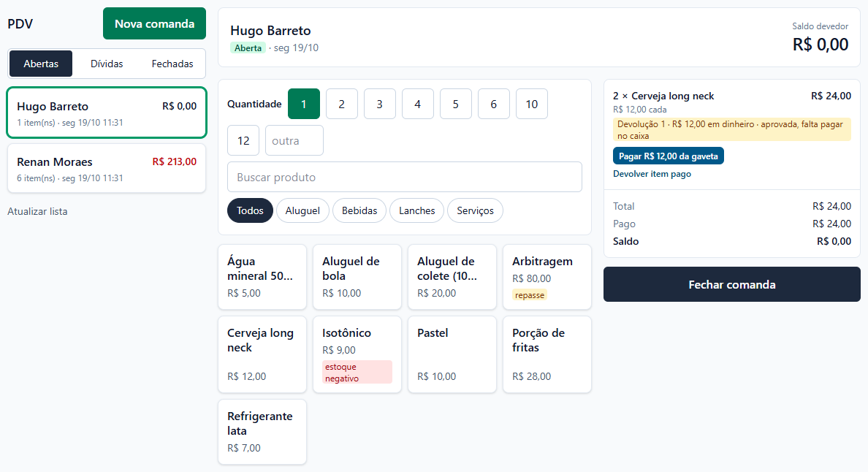Viewport: 868px width, 472px height.
Task: Add Porção de fritas product
Action: click(x=547, y=354)
